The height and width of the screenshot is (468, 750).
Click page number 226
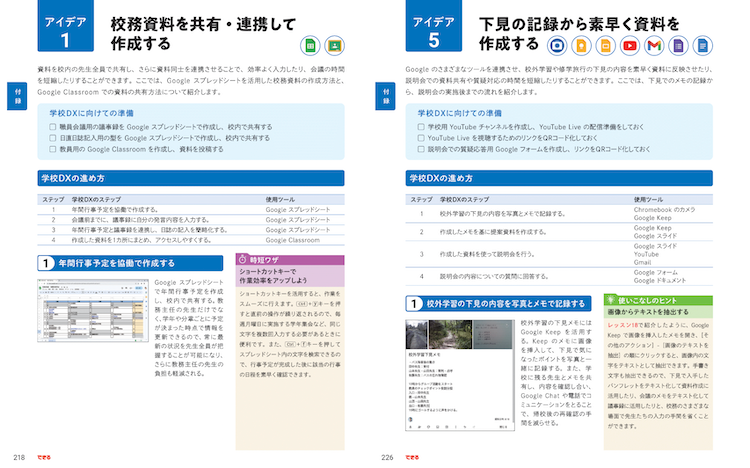tap(387, 457)
